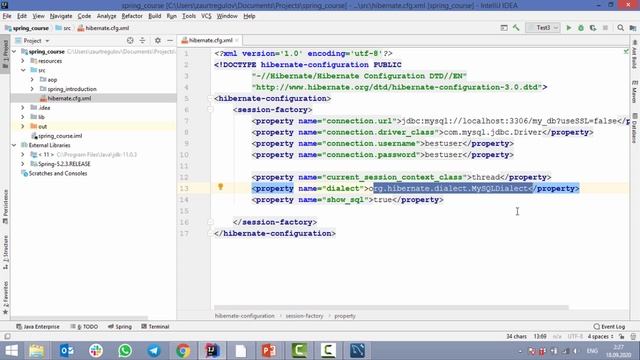
Task: Open Project view mode dropdown
Action: (x=32, y=40)
